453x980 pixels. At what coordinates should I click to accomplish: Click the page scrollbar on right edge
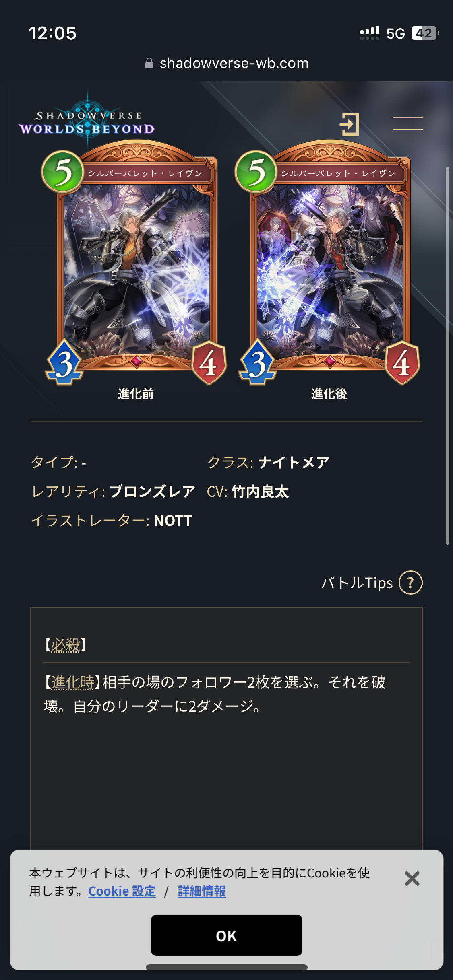point(447,356)
